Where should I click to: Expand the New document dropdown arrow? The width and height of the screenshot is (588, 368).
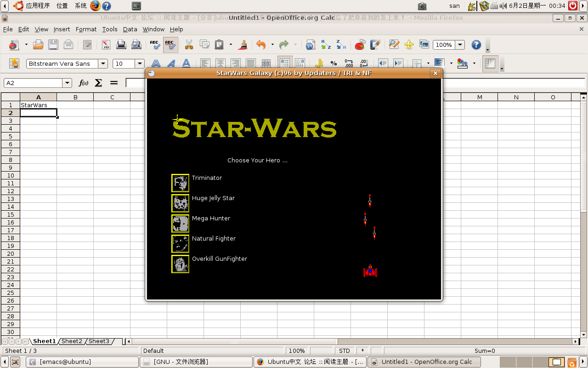coord(26,45)
